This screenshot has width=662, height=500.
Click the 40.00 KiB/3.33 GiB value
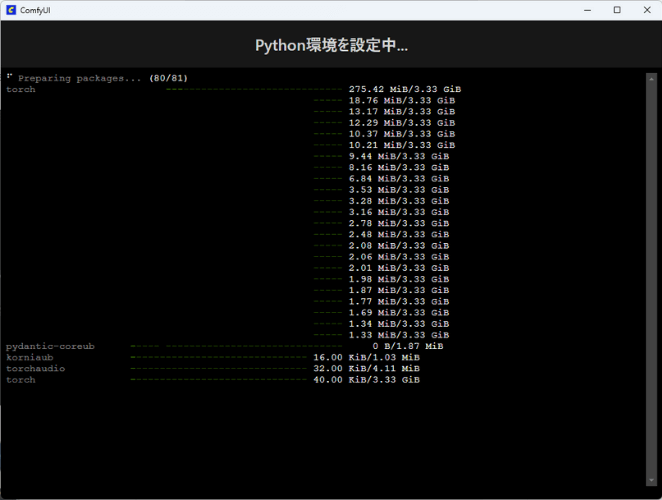click(x=366, y=380)
